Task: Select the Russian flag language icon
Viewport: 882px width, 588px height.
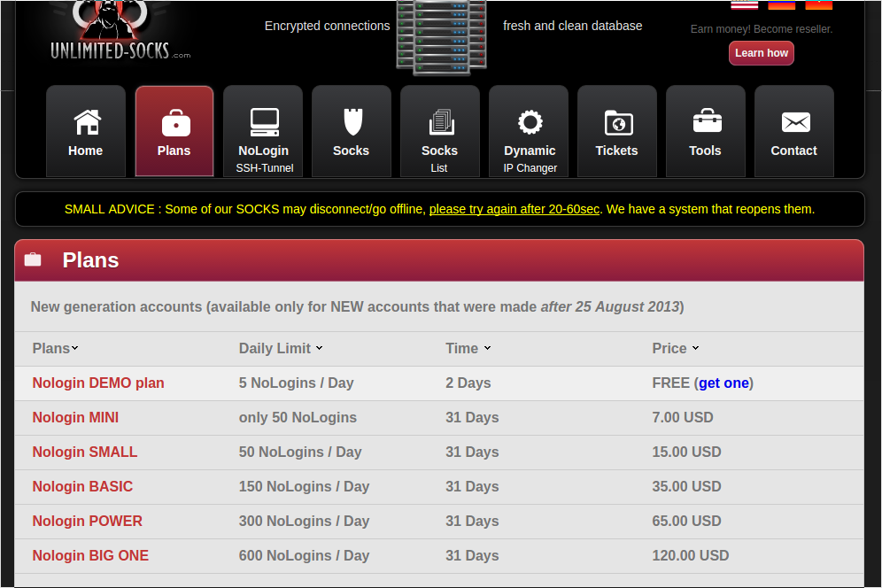Action: 781,5
